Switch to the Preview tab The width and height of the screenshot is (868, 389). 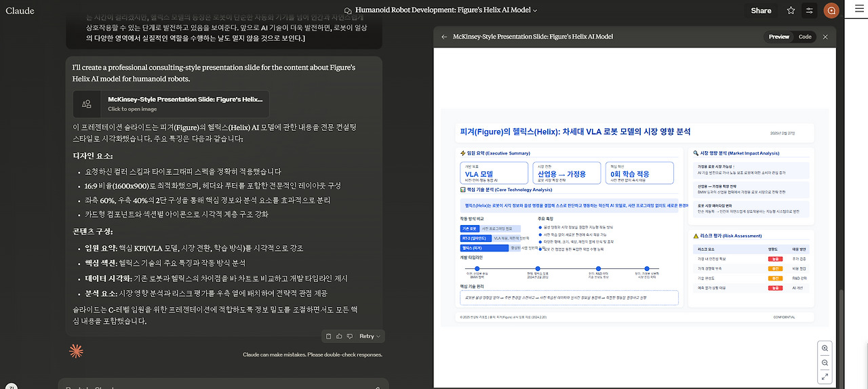778,37
